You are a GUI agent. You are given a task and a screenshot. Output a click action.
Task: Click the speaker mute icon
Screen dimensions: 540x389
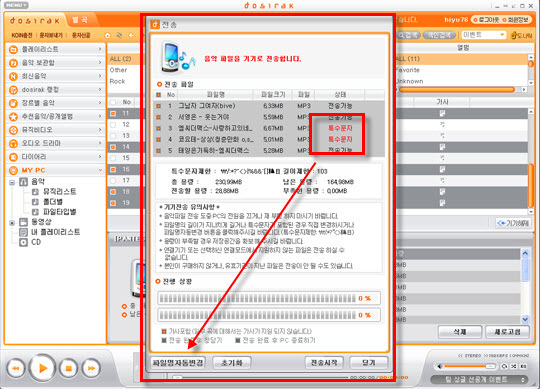click(440, 366)
